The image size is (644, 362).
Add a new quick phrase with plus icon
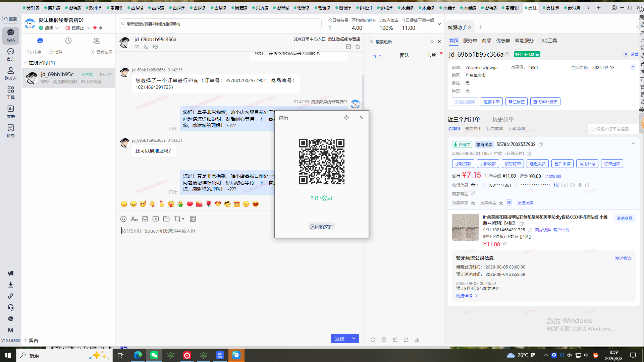pyautogui.click(x=384, y=340)
